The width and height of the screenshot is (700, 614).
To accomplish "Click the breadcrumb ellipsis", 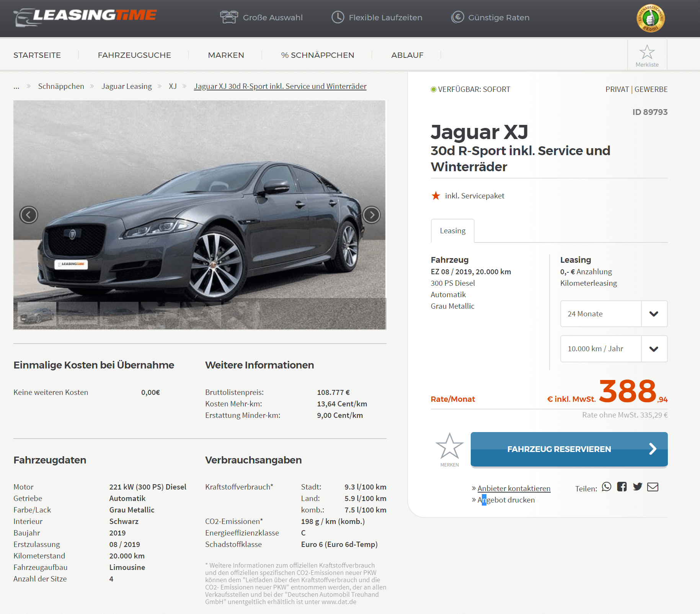I will 16,87.
